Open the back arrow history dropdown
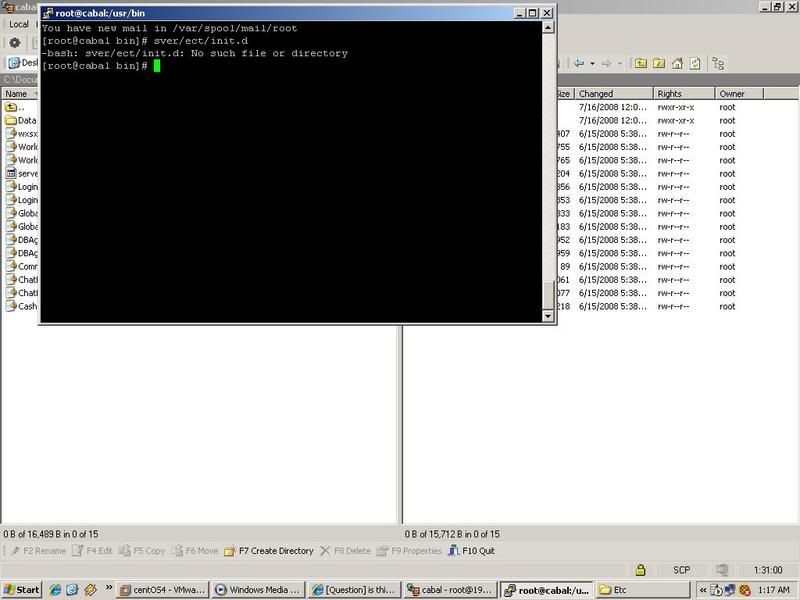Image resolution: width=800 pixels, height=600 pixels. pyautogui.click(x=592, y=63)
